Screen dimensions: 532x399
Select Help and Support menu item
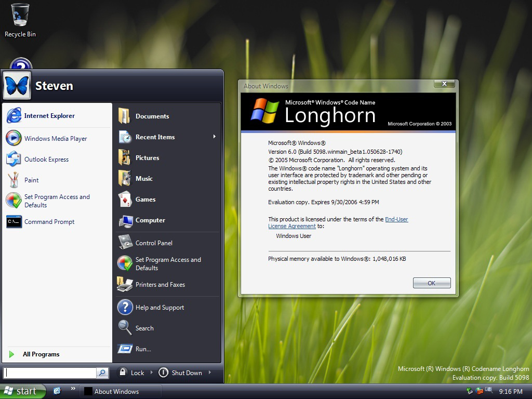pos(159,308)
